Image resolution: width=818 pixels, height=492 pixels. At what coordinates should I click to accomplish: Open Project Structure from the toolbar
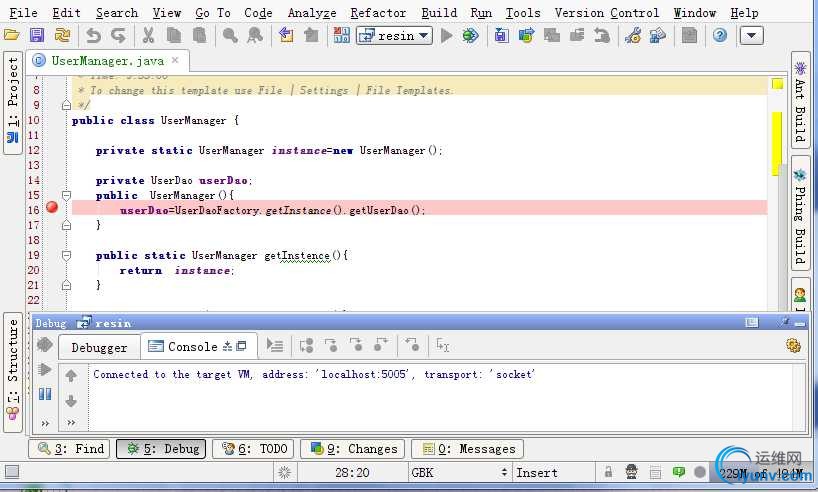coord(658,35)
